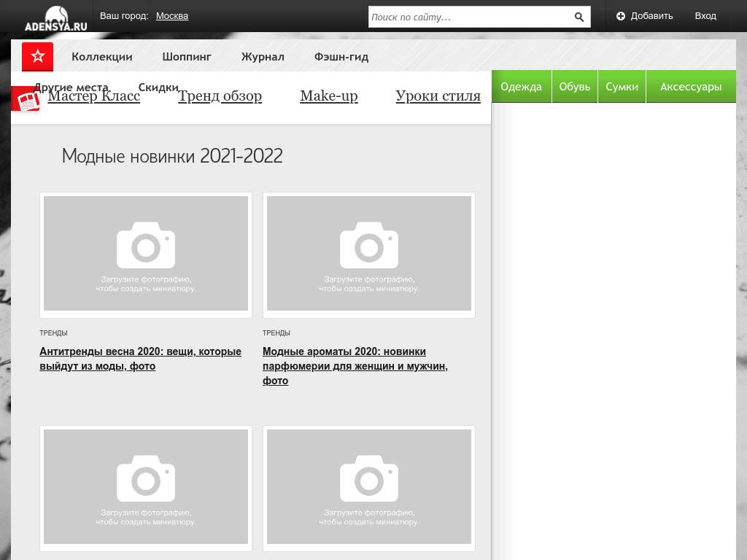
Task: Open the Тренд обзор link
Action: tap(220, 96)
